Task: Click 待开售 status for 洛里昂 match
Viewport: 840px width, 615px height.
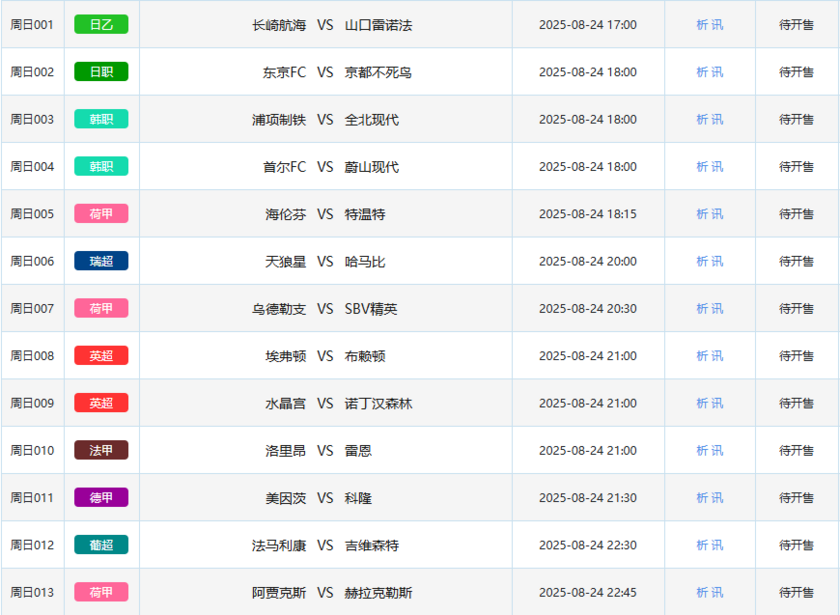Action: point(796,450)
